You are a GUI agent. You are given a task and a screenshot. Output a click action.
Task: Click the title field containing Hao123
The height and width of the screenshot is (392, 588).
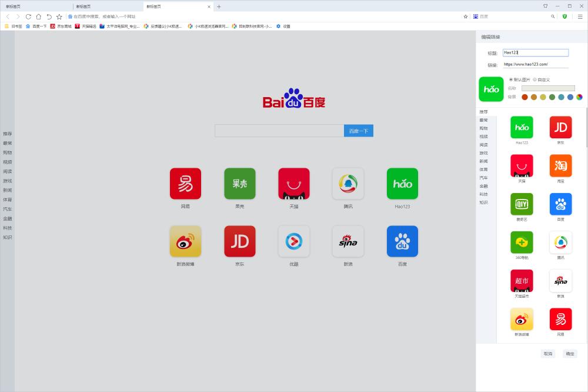(x=536, y=52)
